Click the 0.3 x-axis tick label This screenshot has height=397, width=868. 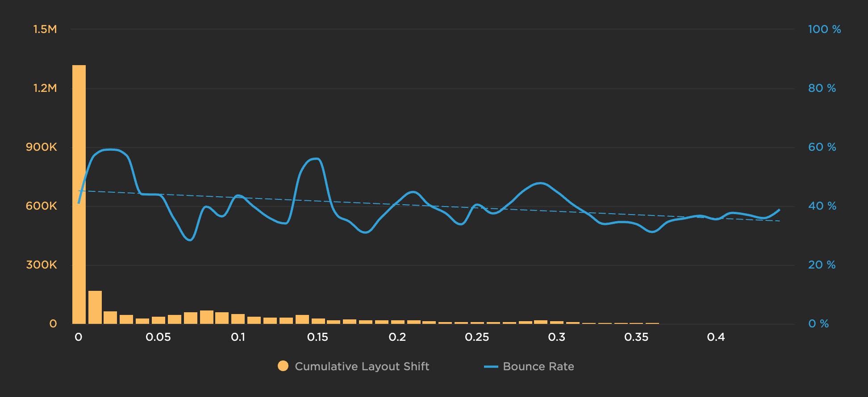[556, 337]
